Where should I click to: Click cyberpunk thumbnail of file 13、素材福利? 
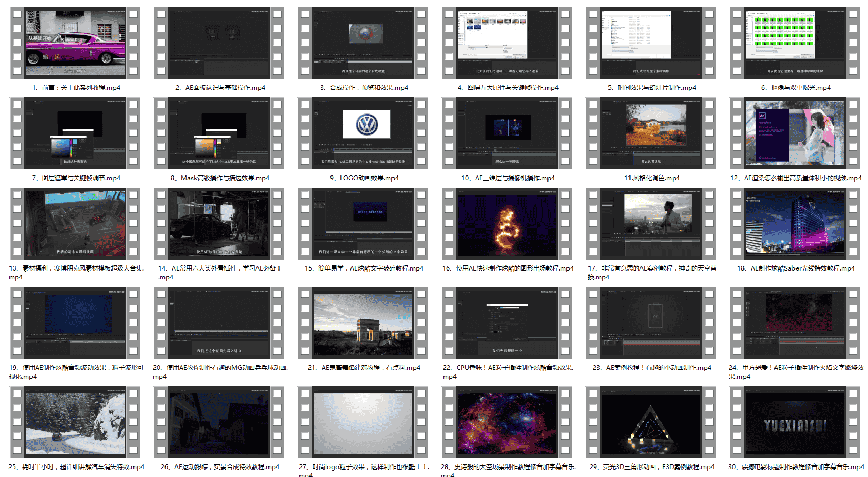(75, 224)
